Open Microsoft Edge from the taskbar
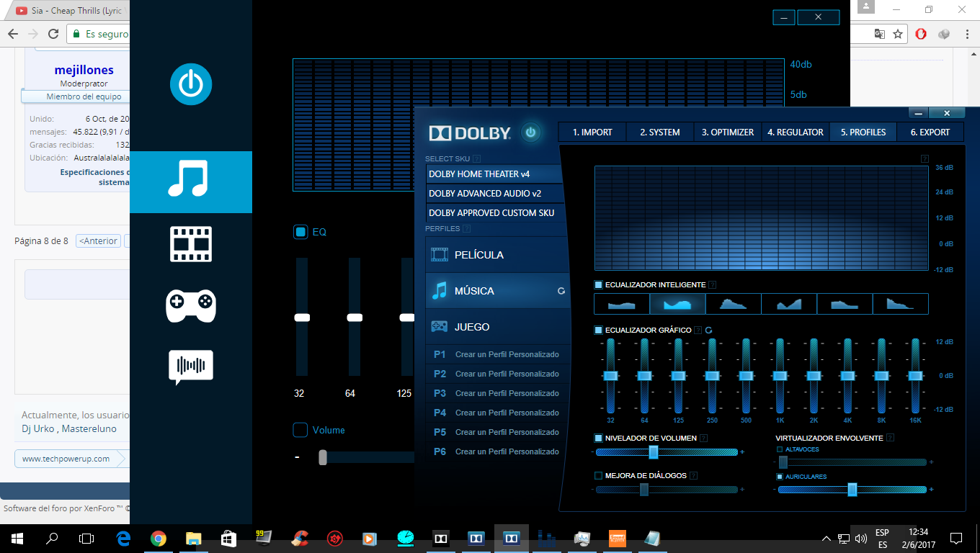Screen dimensions: 980x553 [123, 539]
